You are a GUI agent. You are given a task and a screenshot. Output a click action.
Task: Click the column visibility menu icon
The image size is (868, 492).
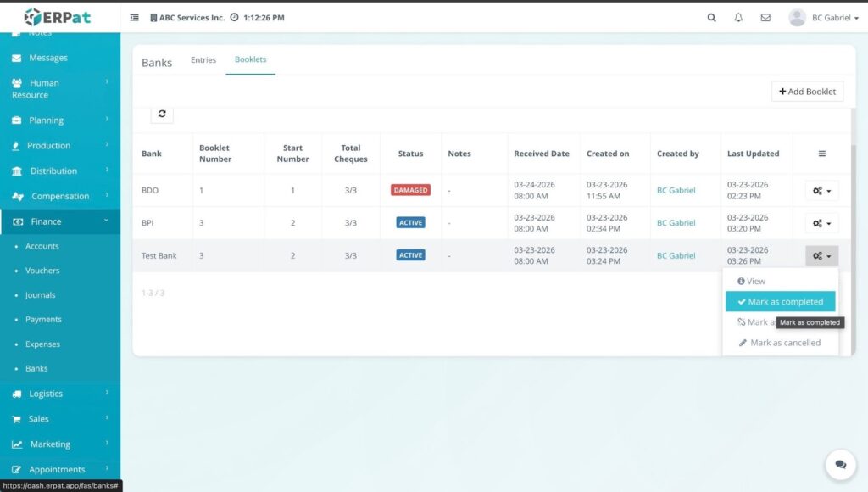tap(821, 154)
